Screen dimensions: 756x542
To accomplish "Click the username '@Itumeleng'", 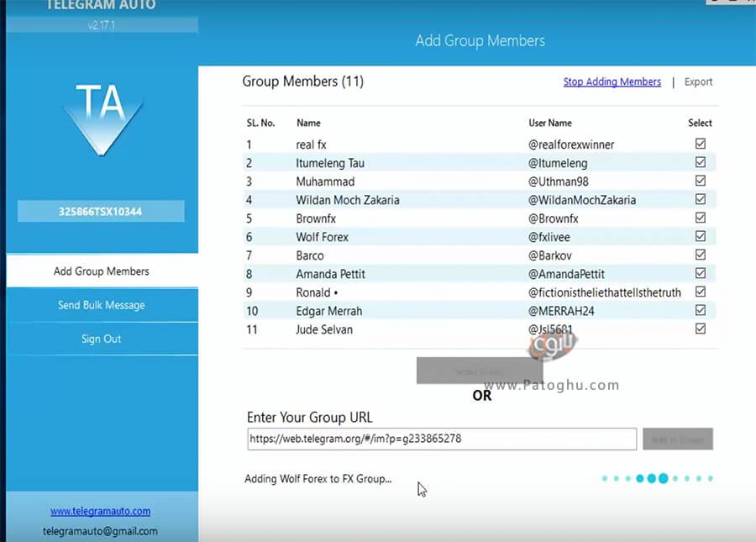I will coord(558,163).
